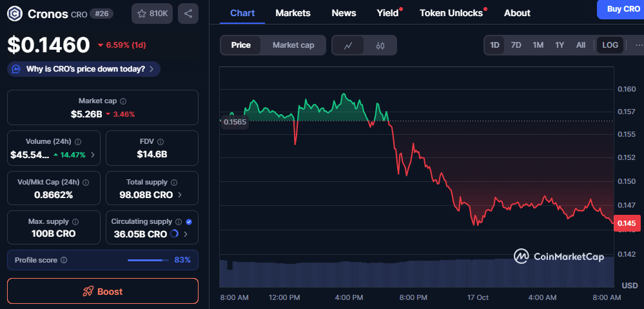Switch to line chart icon
Image resolution: width=644 pixels, height=309 pixels.
tap(348, 45)
